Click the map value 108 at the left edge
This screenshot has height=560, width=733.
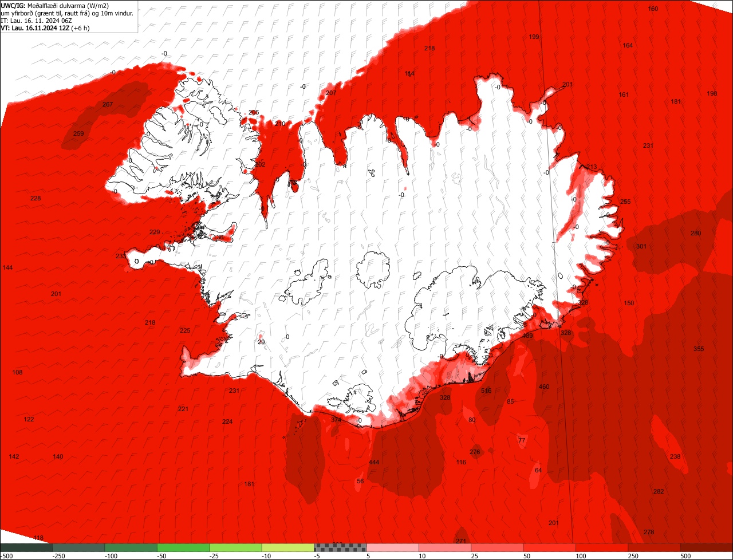click(x=17, y=373)
